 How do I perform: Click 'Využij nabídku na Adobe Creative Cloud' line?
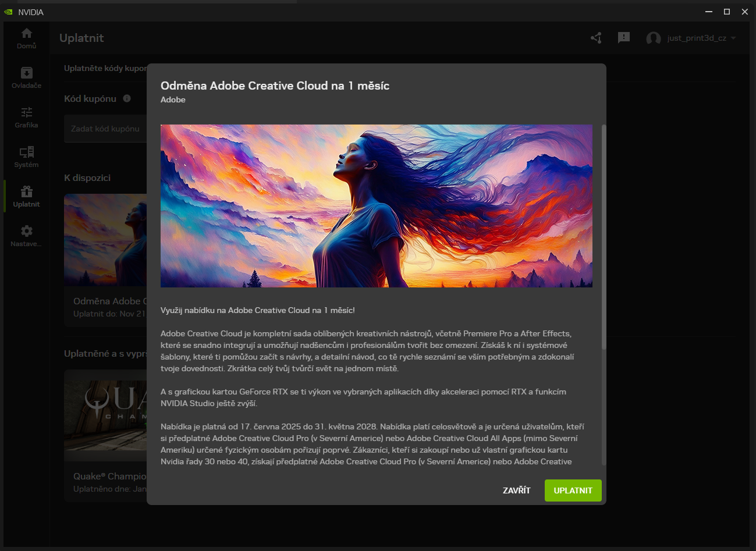pos(258,310)
